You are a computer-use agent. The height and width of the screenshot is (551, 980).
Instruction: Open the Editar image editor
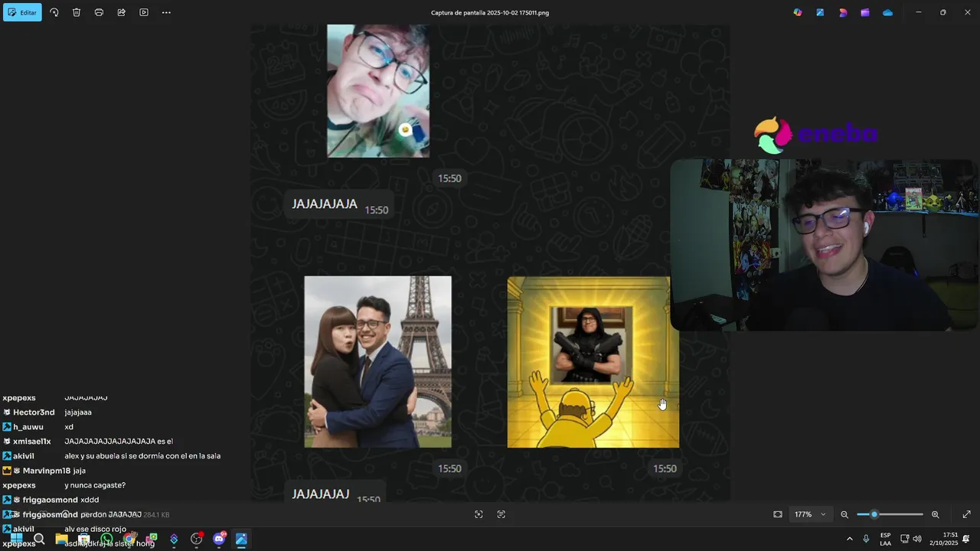23,12
